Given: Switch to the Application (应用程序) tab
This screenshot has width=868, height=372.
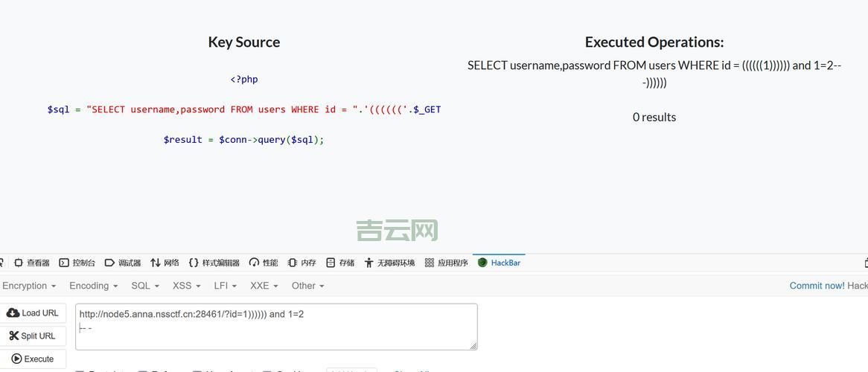Looking at the screenshot, I should [x=446, y=263].
